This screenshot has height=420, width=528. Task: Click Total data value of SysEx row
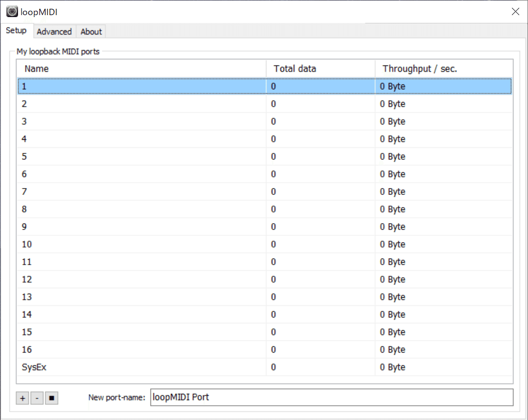click(273, 367)
